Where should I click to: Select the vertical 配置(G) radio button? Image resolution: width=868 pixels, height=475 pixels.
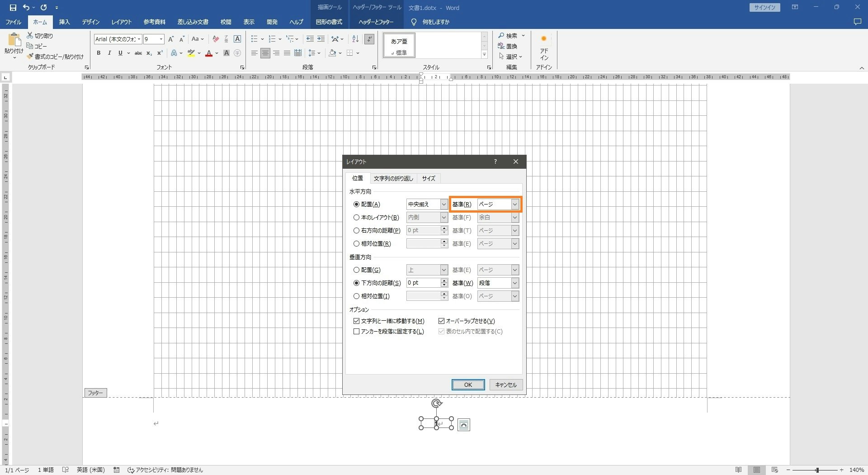(x=356, y=270)
